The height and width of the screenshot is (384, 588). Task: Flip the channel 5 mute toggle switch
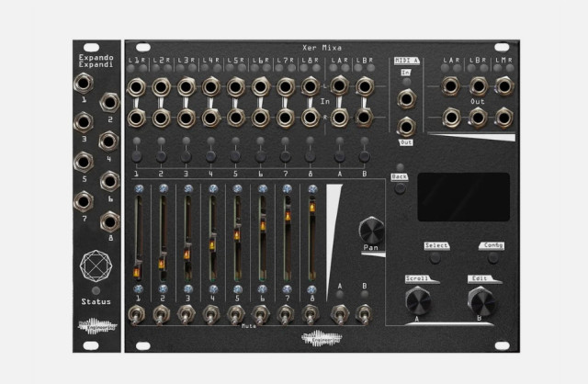tap(235, 315)
